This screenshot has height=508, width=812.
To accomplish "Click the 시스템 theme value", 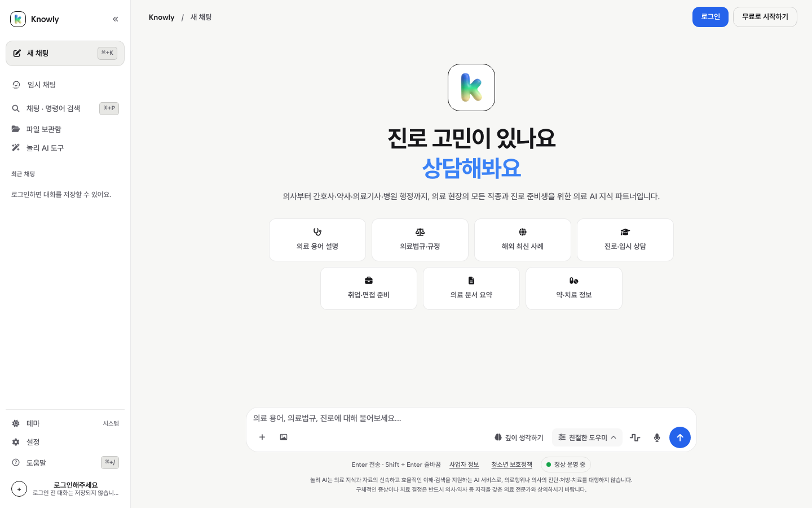I will click(111, 423).
